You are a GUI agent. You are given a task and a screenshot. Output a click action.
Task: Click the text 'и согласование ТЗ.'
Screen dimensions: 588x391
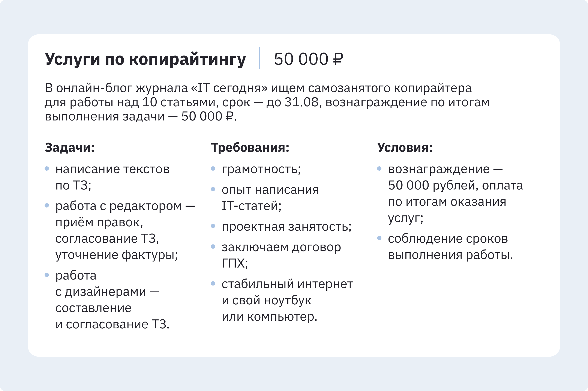[112, 324]
